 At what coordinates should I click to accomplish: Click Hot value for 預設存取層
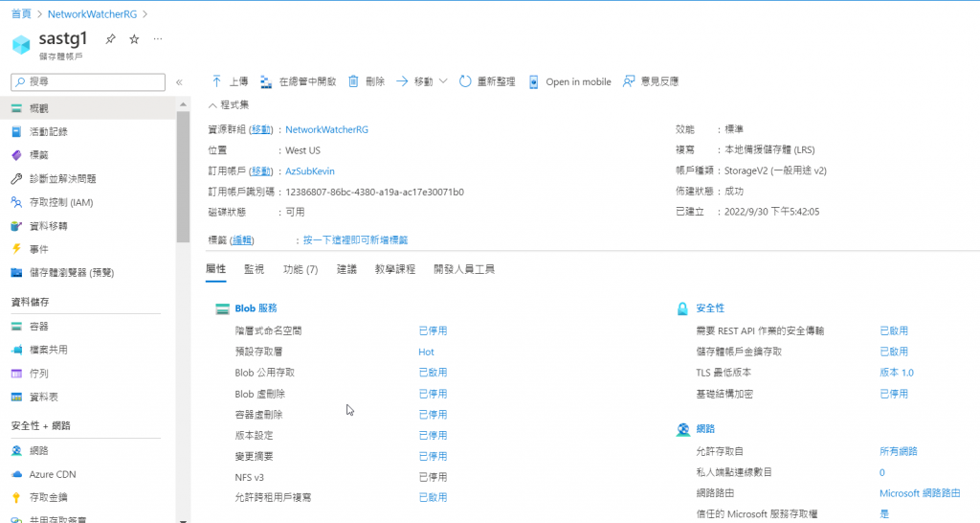click(x=426, y=352)
